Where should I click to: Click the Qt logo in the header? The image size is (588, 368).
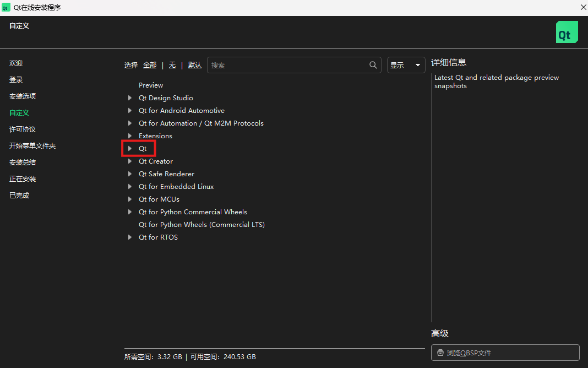coord(567,32)
